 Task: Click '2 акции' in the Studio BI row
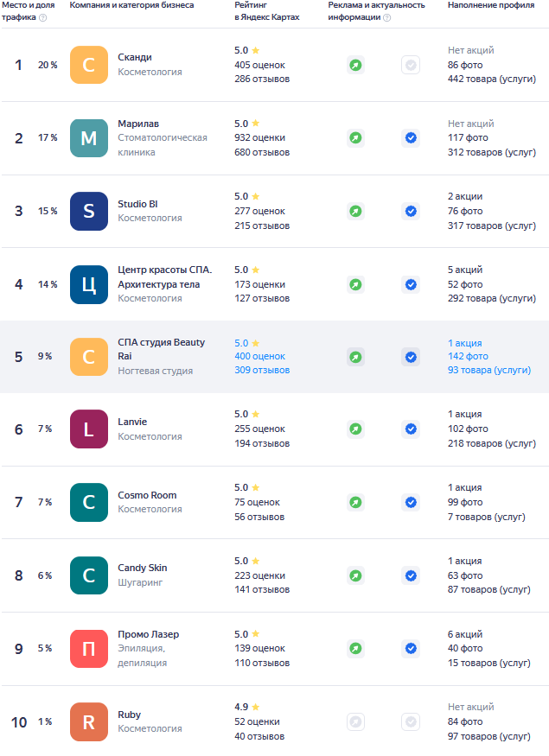point(465,197)
